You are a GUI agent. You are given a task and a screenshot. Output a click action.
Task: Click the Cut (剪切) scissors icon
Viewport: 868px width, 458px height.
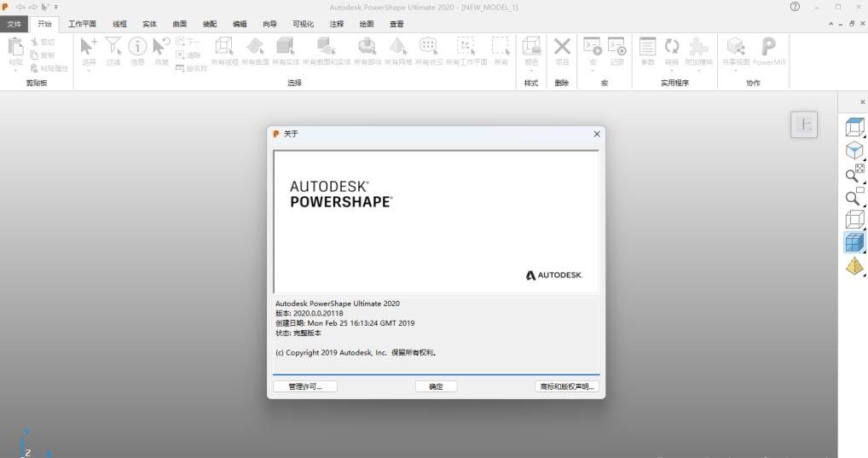tap(35, 42)
